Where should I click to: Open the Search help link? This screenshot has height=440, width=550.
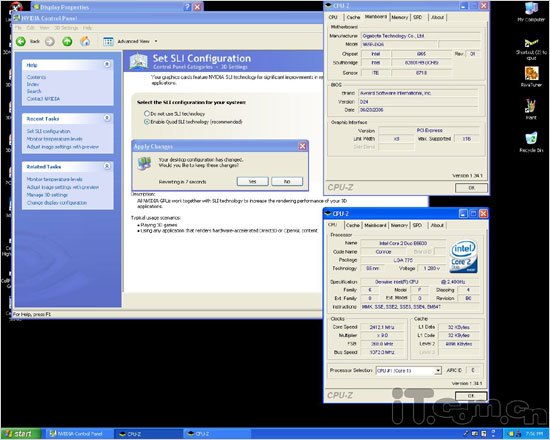[x=34, y=91]
